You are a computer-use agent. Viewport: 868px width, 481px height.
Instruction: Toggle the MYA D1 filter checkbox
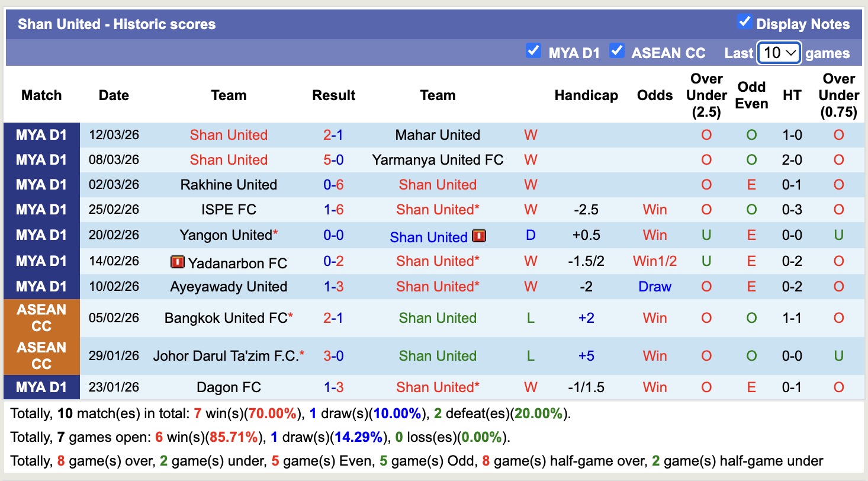pos(533,52)
